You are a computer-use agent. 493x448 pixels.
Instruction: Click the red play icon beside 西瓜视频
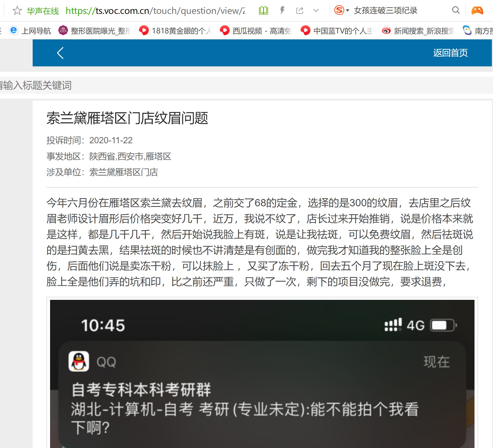click(x=224, y=30)
